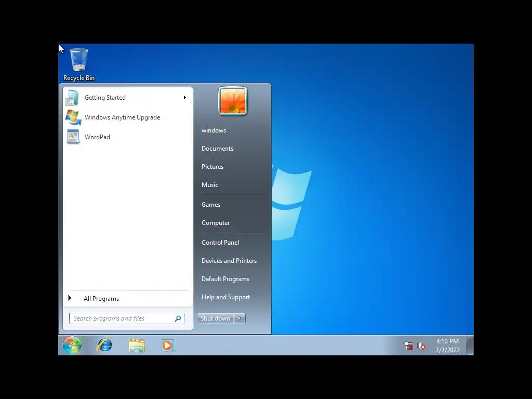Click the magnifier icon in search box

coord(178,318)
